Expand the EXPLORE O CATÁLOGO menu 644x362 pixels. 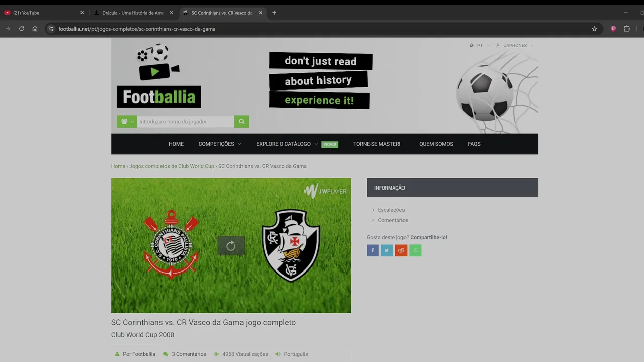[x=287, y=144]
